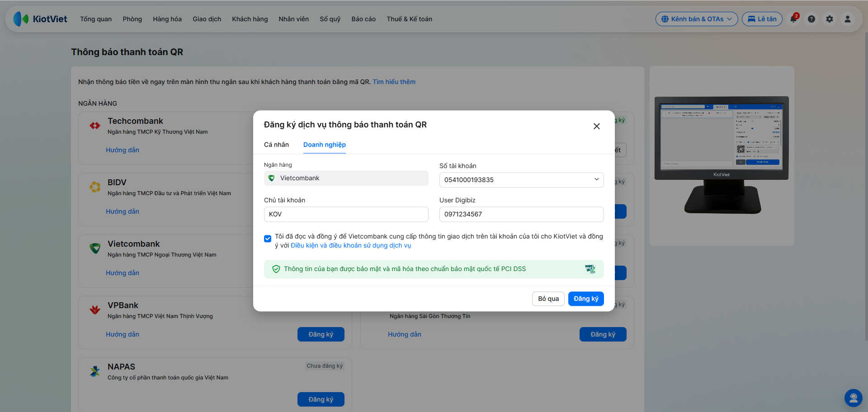Click the Đăng ký button in dialog
Image resolution: width=868 pixels, height=412 pixels.
[586, 299]
